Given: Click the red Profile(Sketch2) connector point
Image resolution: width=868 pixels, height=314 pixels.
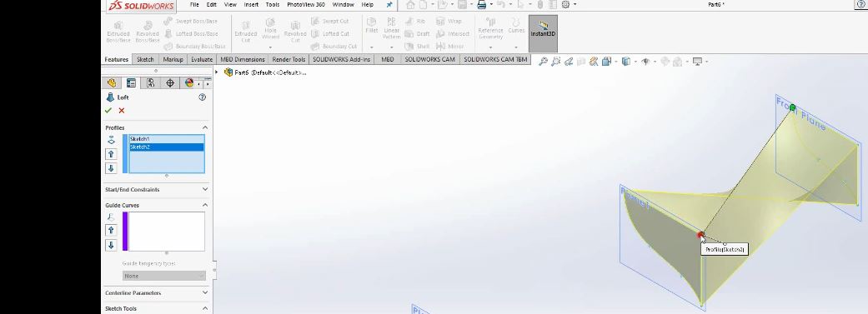Looking at the screenshot, I should (x=700, y=235).
